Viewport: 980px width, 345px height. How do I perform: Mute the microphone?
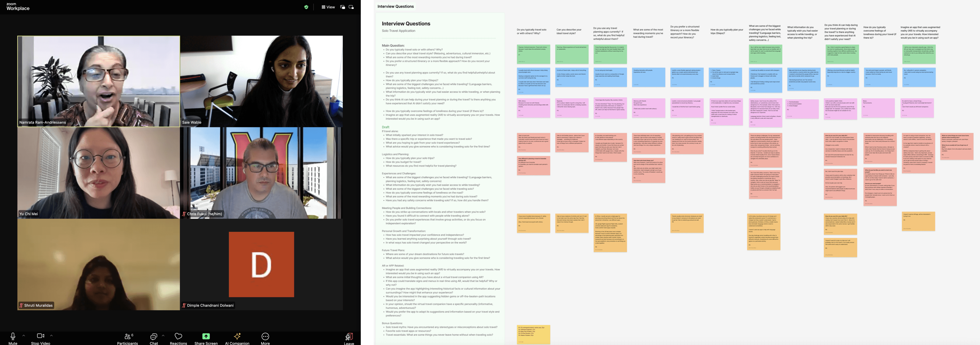13,336
